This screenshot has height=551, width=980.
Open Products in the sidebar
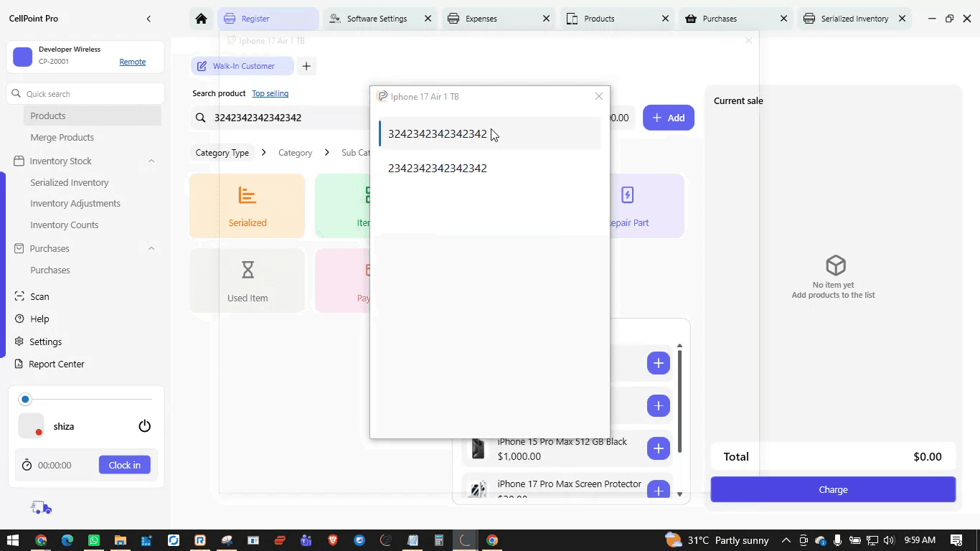point(92,116)
